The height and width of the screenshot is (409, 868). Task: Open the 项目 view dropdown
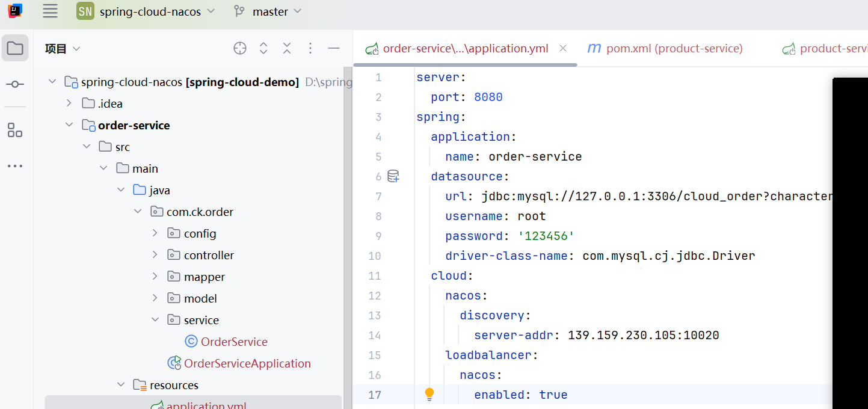point(63,49)
